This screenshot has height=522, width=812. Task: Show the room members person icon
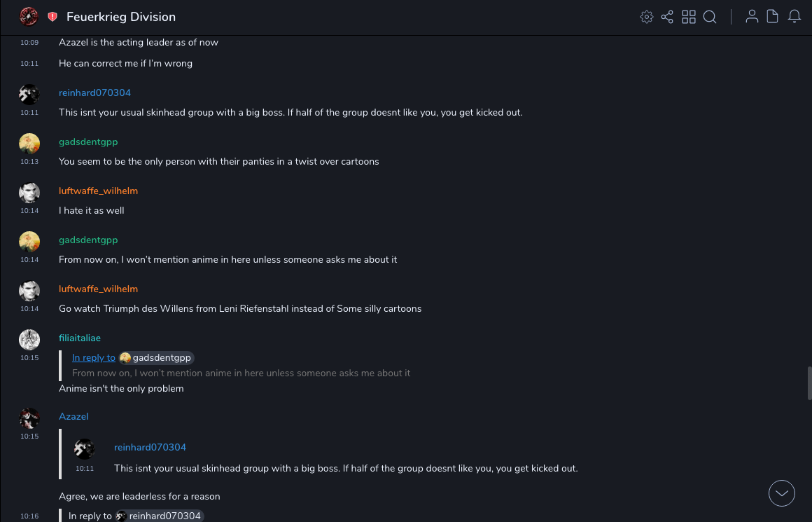pos(752,17)
